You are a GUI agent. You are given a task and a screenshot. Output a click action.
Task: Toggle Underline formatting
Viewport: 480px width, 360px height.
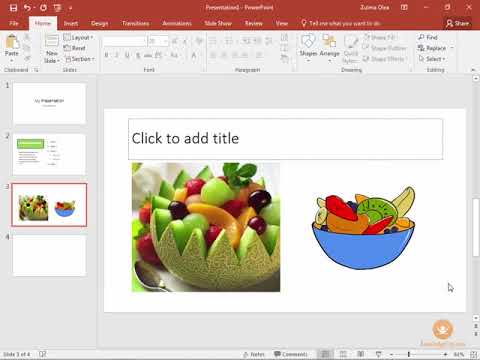(x=127, y=56)
